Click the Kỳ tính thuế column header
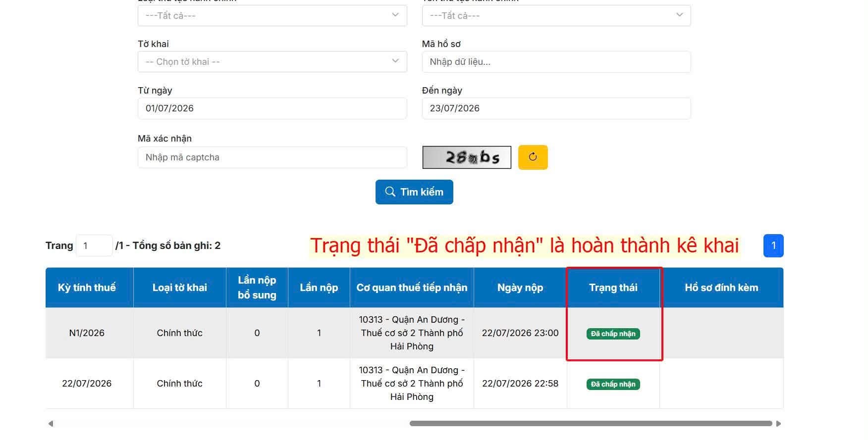Viewport: 868px width, 440px height. tap(87, 288)
